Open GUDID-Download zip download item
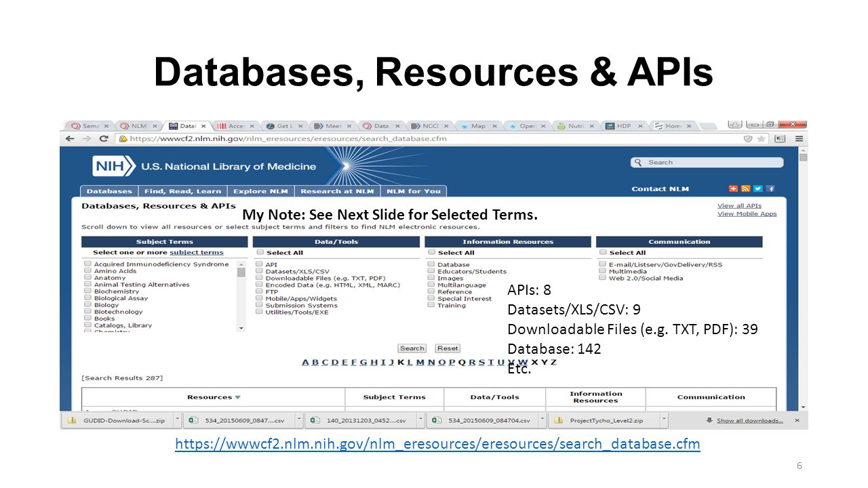This screenshot has width=868, height=488. tap(117, 420)
